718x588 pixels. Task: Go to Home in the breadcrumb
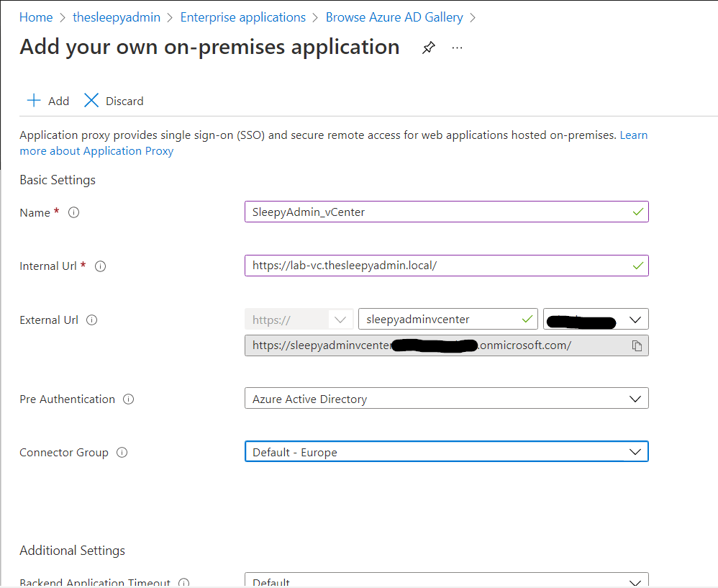tap(36, 17)
